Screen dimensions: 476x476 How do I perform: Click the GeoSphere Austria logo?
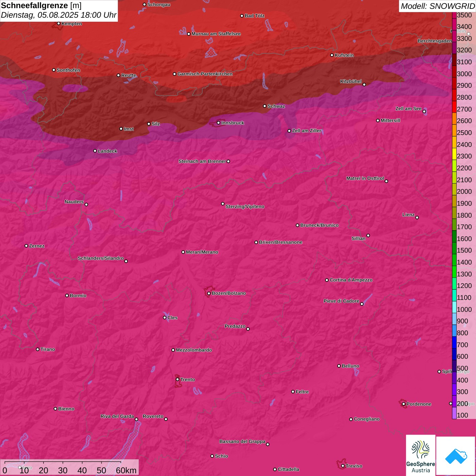point(421,455)
